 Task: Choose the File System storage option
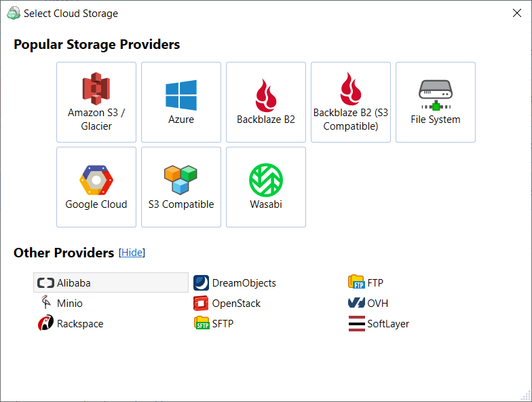click(436, 102)
